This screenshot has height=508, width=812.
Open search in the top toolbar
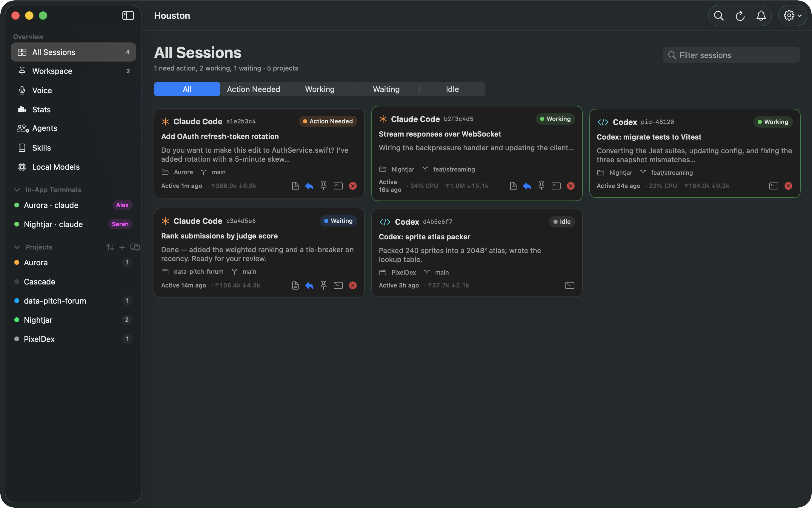tap(718, 16)
